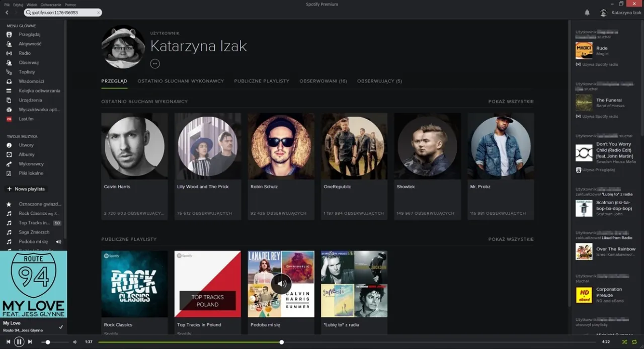Open Wykonawcy under Twoja muzyka
The width and height of the screenshot is (644, 349).
tap(31, 164)
